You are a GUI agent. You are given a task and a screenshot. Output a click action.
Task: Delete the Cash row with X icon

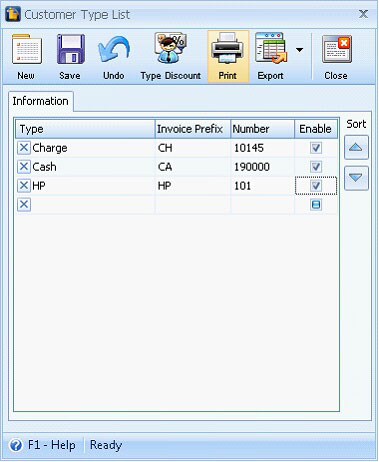pyautogui.click(x=24, y=167)
